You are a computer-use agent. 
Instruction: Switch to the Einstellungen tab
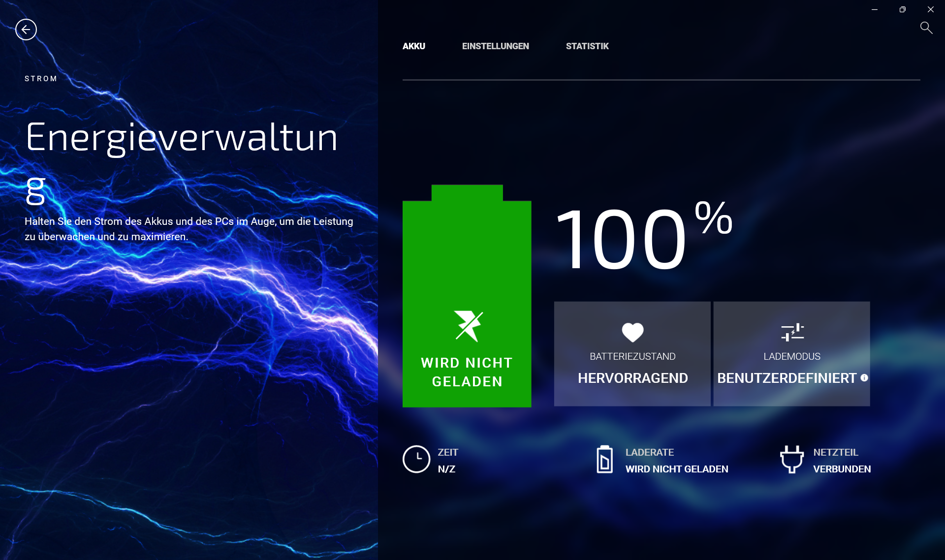coord(495,46)
